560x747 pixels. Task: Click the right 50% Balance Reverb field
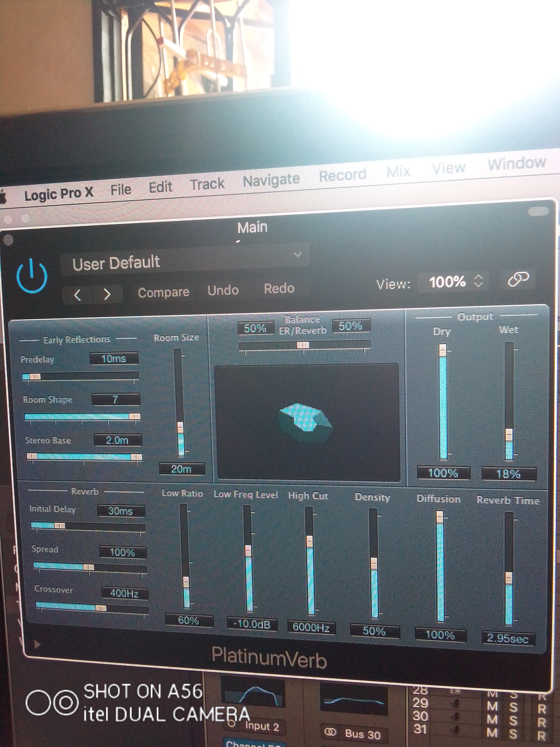351,325
